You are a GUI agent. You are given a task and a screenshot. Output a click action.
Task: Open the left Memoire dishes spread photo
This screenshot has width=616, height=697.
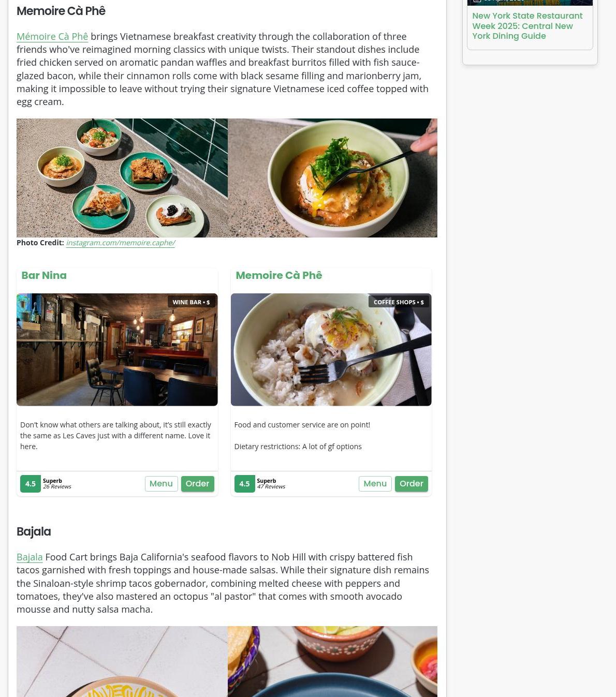click(x=122, y=178)
